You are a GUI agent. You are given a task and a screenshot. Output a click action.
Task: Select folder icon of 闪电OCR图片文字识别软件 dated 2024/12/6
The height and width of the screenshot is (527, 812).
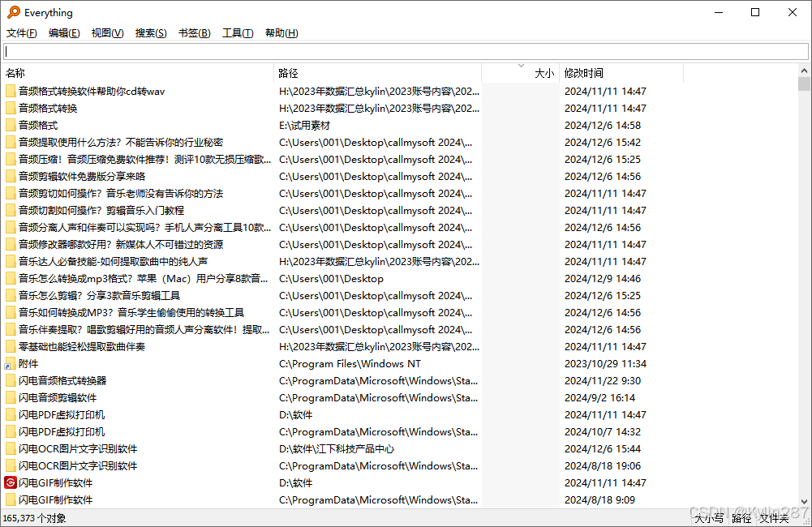11,449
